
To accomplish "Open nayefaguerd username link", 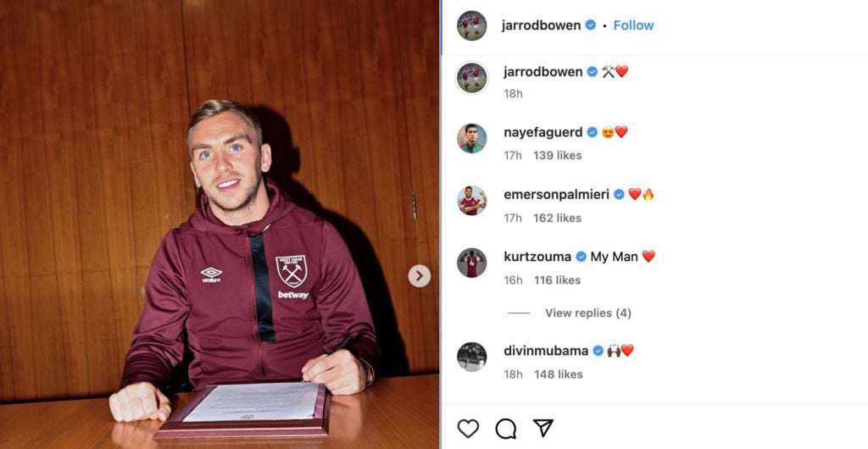I will click(x=543, y=132).
